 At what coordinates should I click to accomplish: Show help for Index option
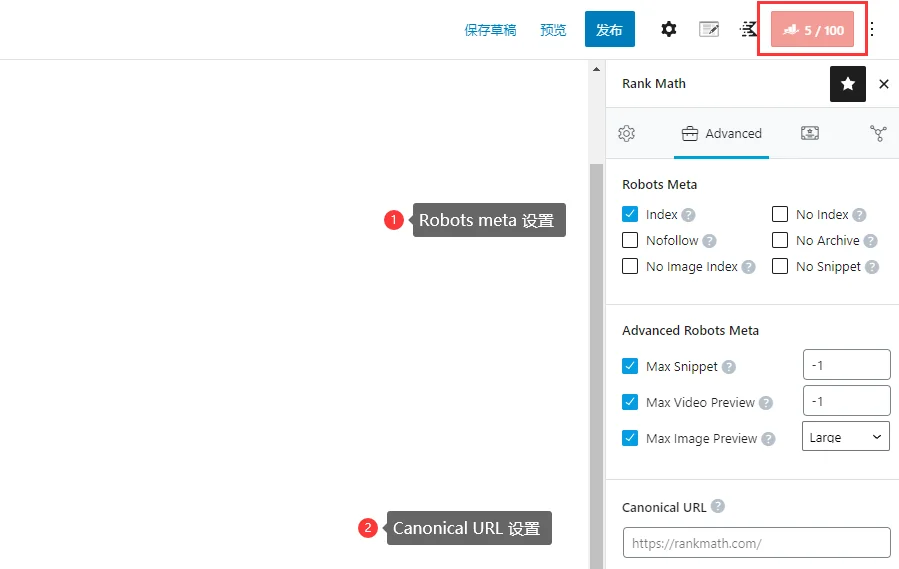pos(689,215)
